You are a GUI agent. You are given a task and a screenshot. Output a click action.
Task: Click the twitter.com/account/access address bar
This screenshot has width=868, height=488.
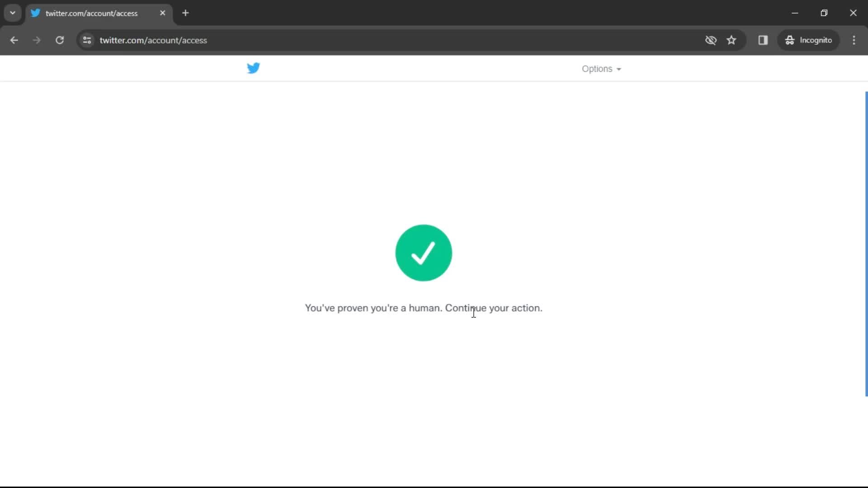(153, 40)
